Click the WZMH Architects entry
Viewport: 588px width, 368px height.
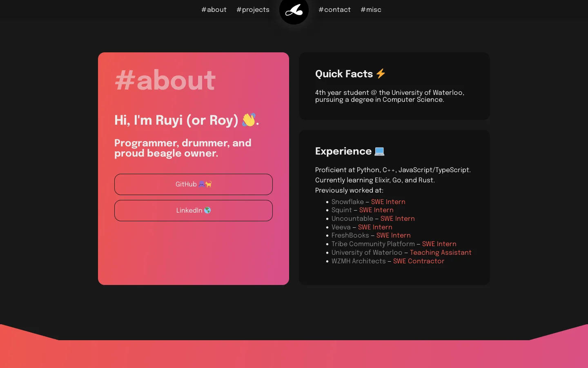388,261
